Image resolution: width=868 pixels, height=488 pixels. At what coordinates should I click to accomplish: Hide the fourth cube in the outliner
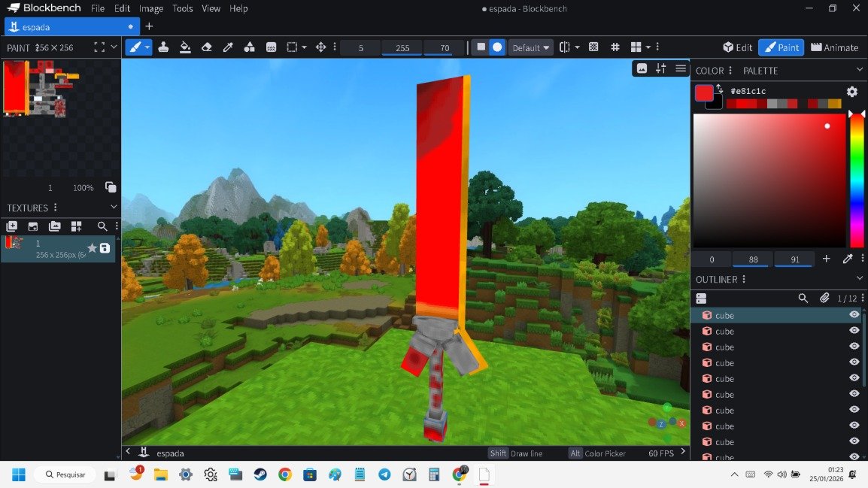click(x=854, y=362)
